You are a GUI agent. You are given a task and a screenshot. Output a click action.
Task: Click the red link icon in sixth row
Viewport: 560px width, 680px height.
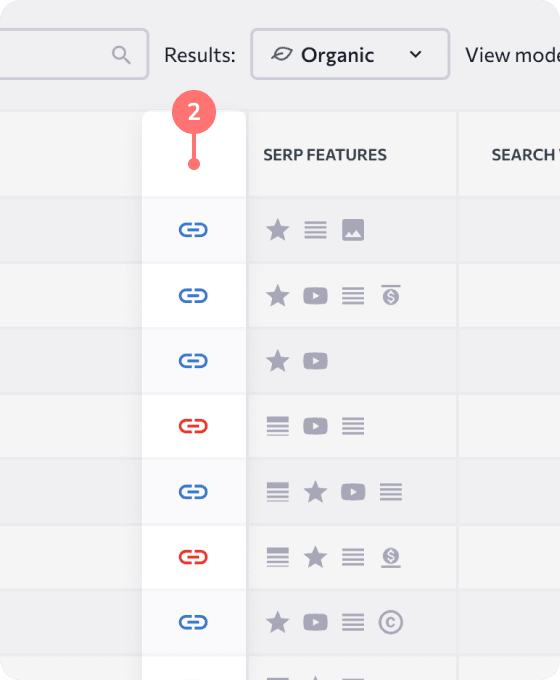click(193, 557)
